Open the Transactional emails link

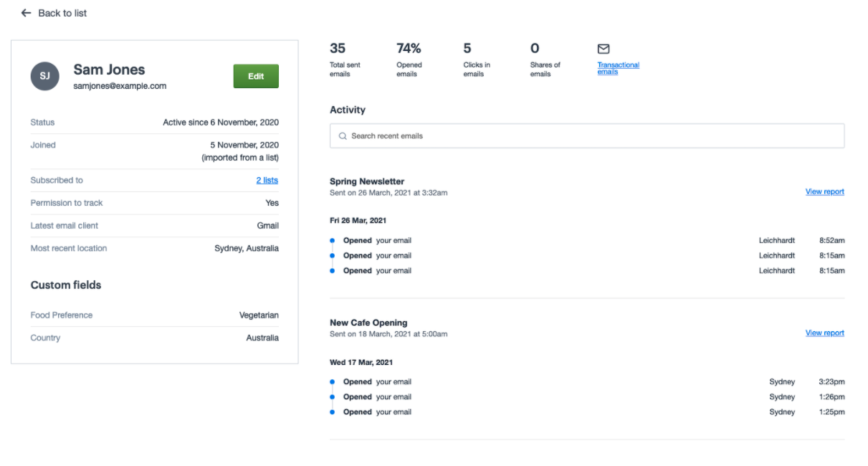(x=618, y=68)
